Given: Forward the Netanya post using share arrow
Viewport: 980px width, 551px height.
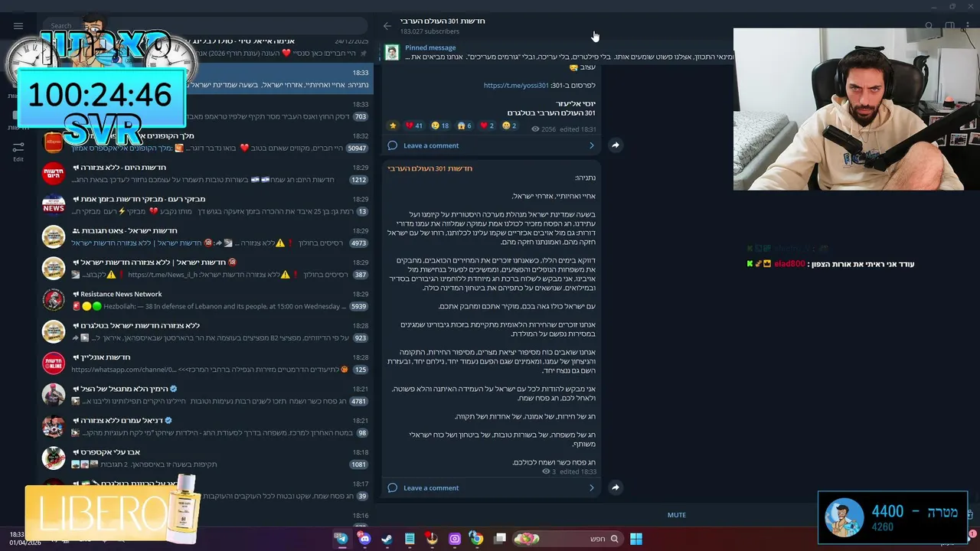Looking at the screenshot, I should tap(615, 487).
